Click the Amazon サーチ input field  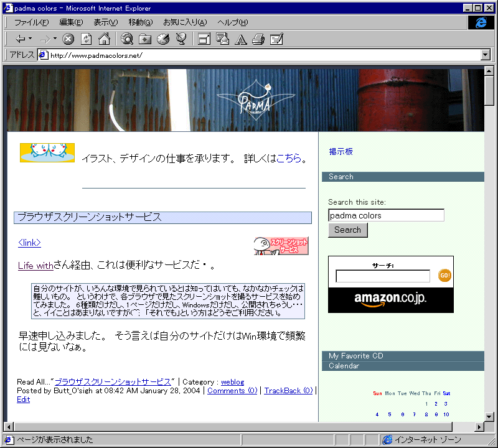click(x=383, y=276)
